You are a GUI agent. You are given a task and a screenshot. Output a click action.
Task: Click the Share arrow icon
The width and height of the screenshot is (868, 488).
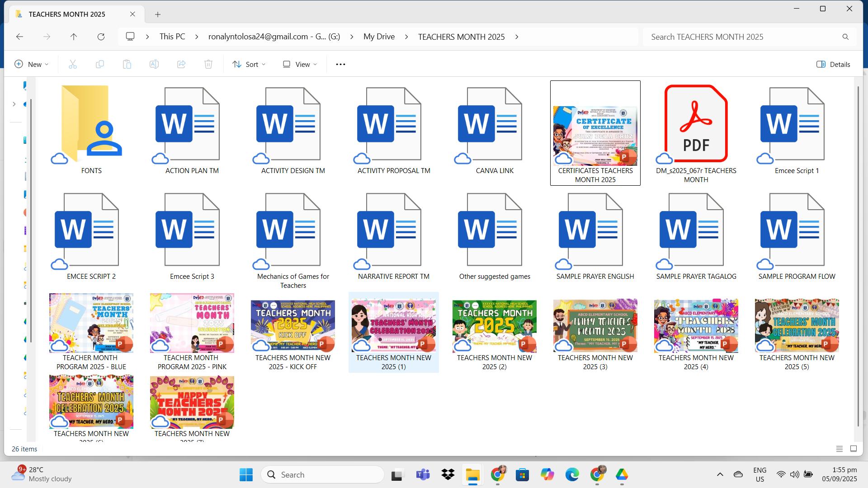(181, 64)
